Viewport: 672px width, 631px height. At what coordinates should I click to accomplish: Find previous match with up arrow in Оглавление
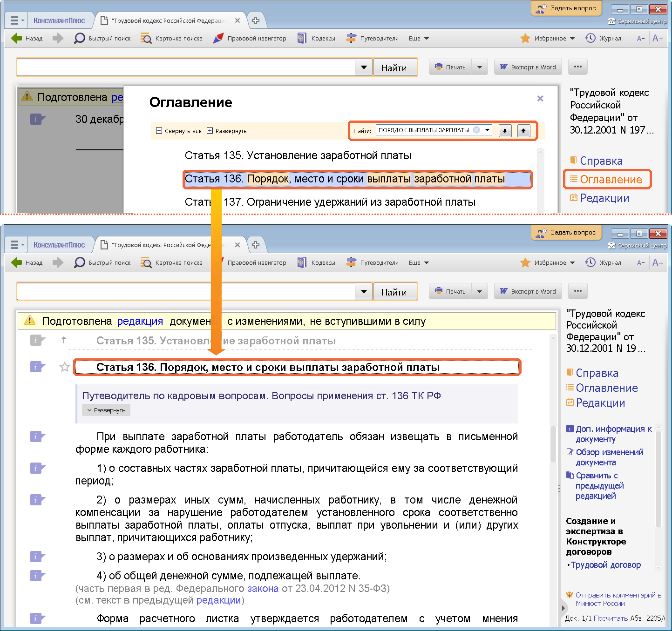click(523, 131)
